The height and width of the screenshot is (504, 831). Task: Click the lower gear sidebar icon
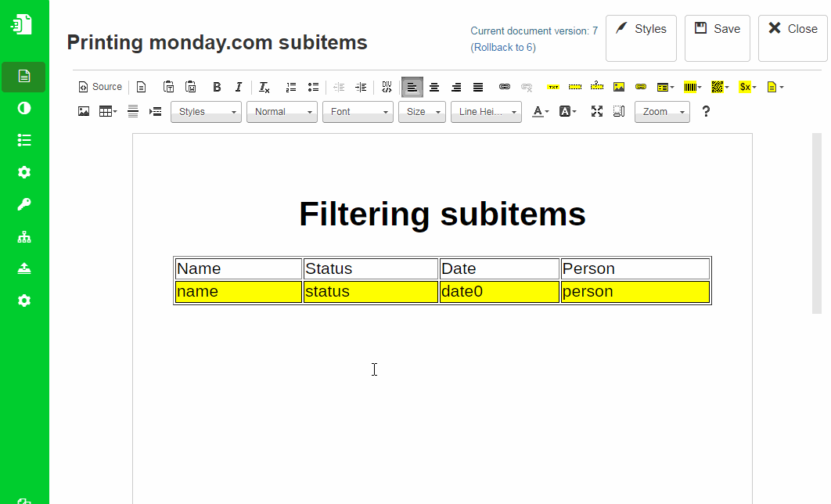(23, 301)
